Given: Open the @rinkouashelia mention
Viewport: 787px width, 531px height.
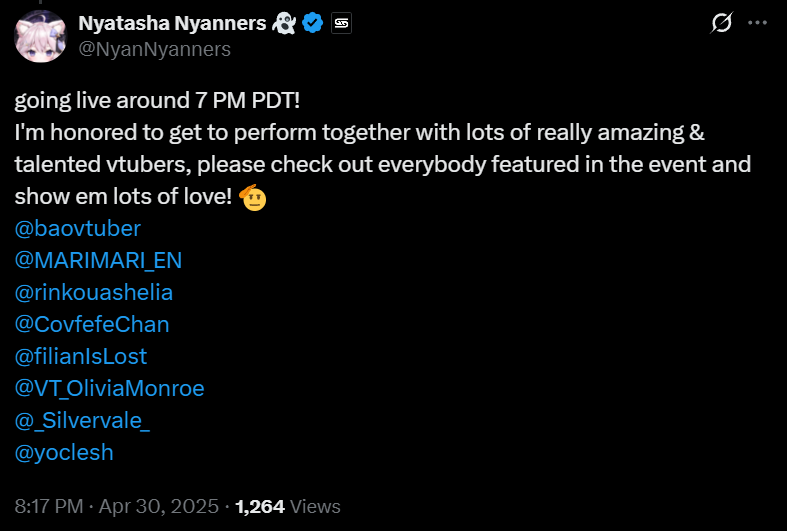Looking at the screenshot, I should point(94,293).
